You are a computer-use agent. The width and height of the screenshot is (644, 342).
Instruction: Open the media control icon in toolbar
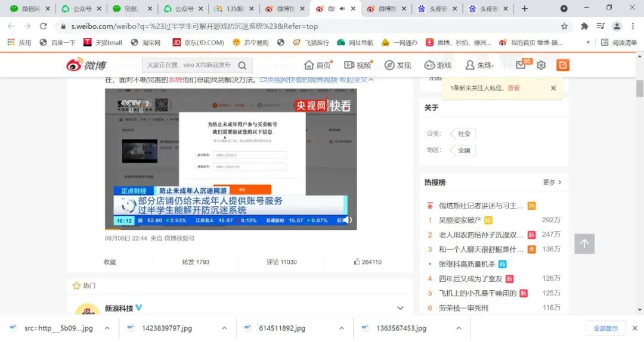600,26
